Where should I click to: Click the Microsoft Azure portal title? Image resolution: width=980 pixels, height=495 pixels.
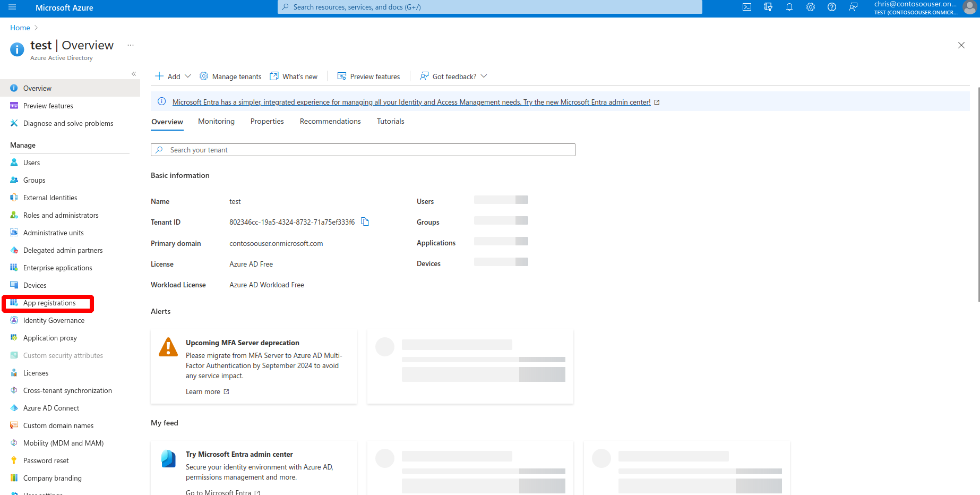(x=64, y=7)
